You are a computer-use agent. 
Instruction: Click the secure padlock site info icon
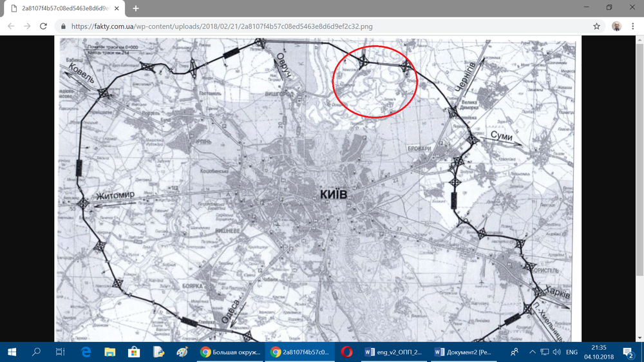pyautogui.click(x=63, y=26)
